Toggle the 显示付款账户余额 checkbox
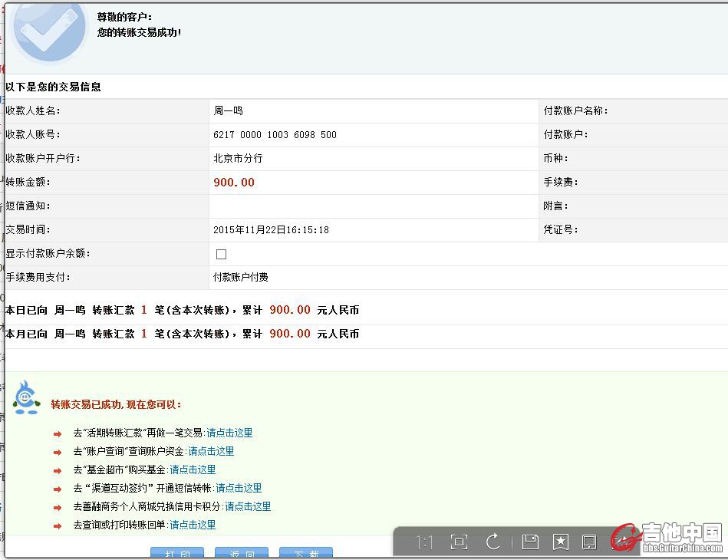This screenshot has height=560, width=728. [222, 254]
